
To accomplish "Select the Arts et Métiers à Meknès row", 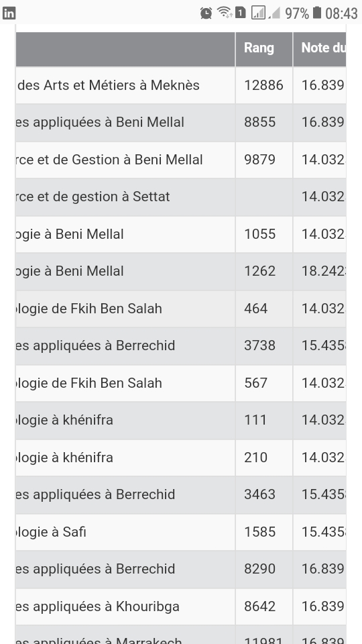I will (x=180, y=85).
